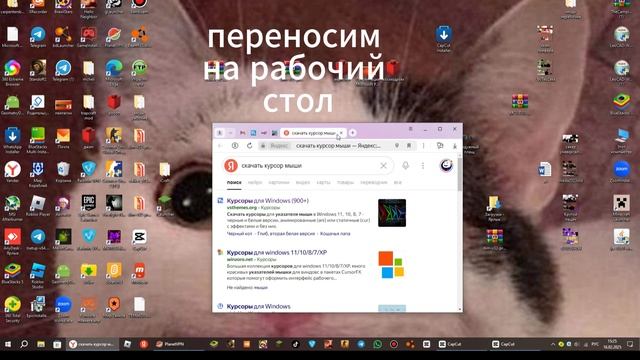Click the winzoro.net site link
The height and width of the screenshot is (360, 640).
(240, 259)
